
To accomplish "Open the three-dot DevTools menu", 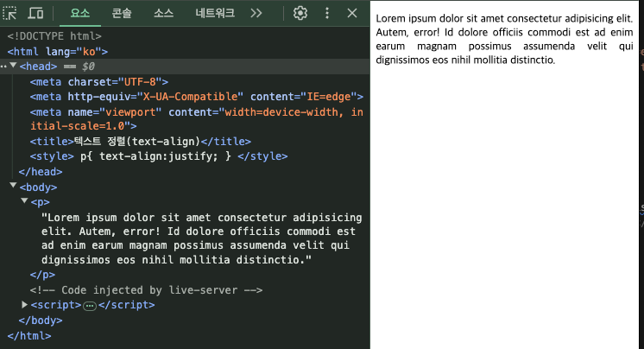I will (327, 13).
